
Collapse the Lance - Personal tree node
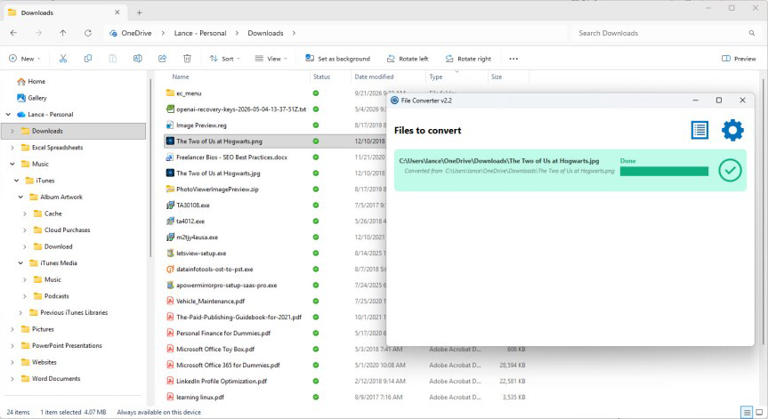pos(8,114)
